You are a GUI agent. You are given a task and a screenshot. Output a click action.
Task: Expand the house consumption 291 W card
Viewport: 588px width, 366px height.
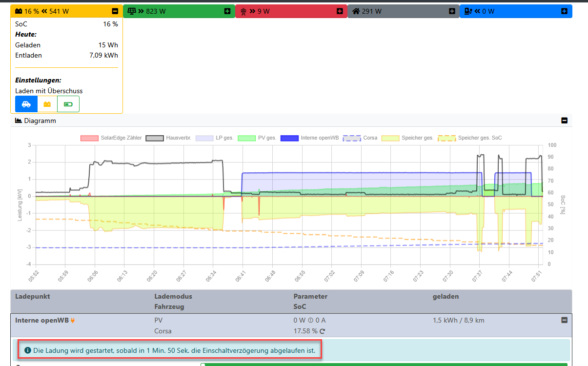pyautogui.click(x=452, y=11)
